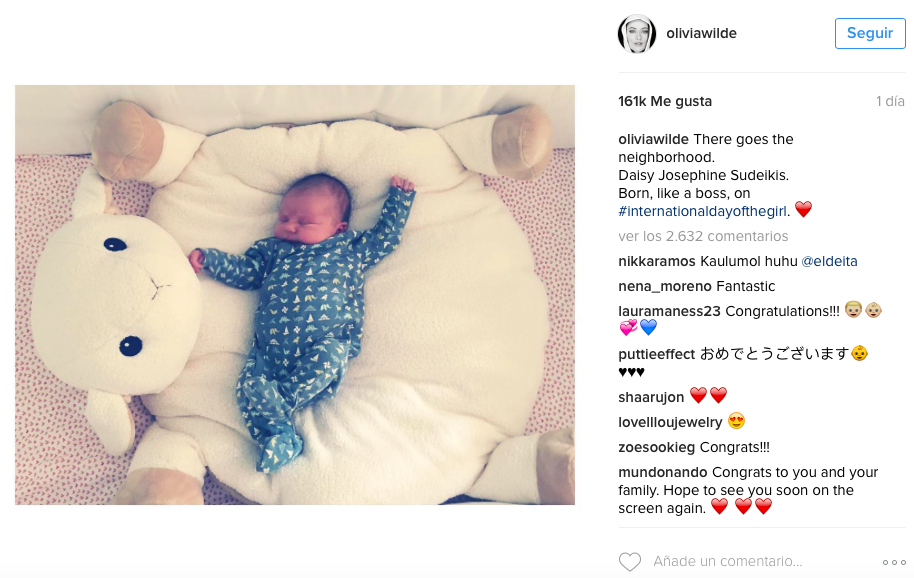Open puttieeffect commenter profile
The width and height of the screenshot is (914, 578).
pyautogui.click(x=656, y=354)
